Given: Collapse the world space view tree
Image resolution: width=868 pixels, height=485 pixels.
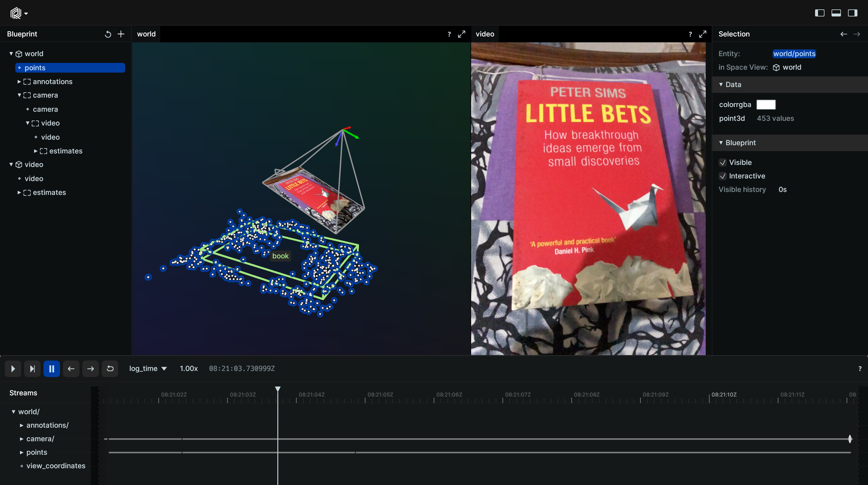Looking at the screenshot, I should 11,53.
